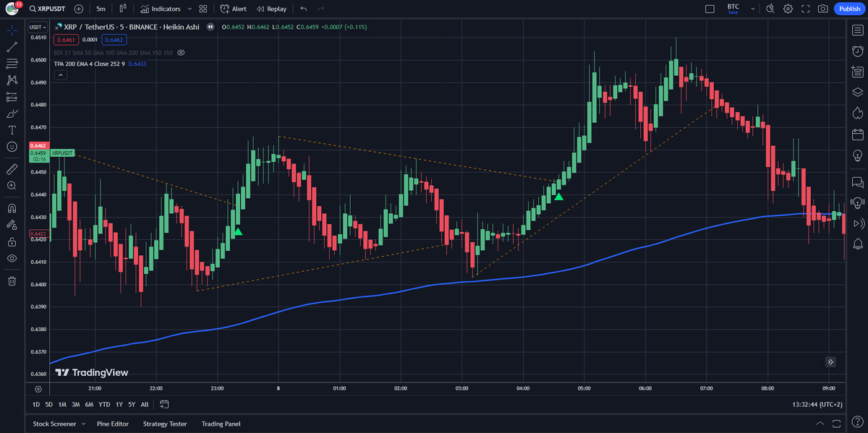
Task: Open the Help Center question mark
Action: [857, 421]
